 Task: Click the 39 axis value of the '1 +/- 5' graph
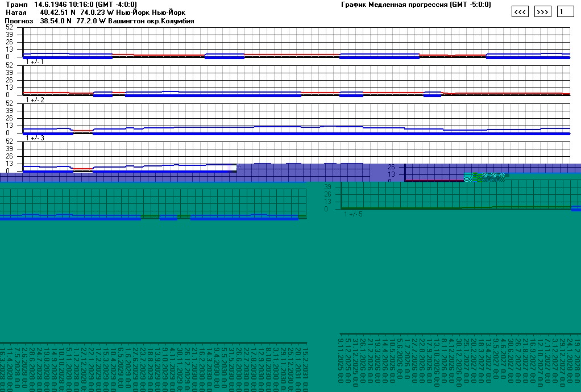coord(327,187)
